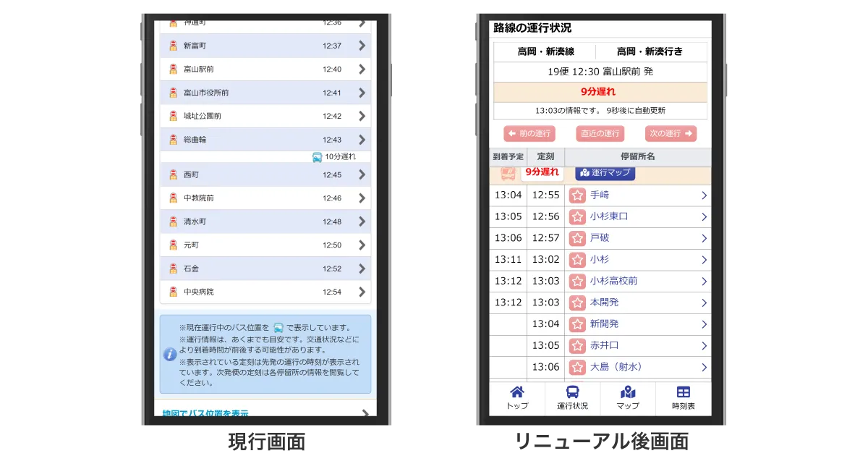Open the chevron arrow on 西町 row
Viewport: 868px width, 456px height.
click(362, 174)
